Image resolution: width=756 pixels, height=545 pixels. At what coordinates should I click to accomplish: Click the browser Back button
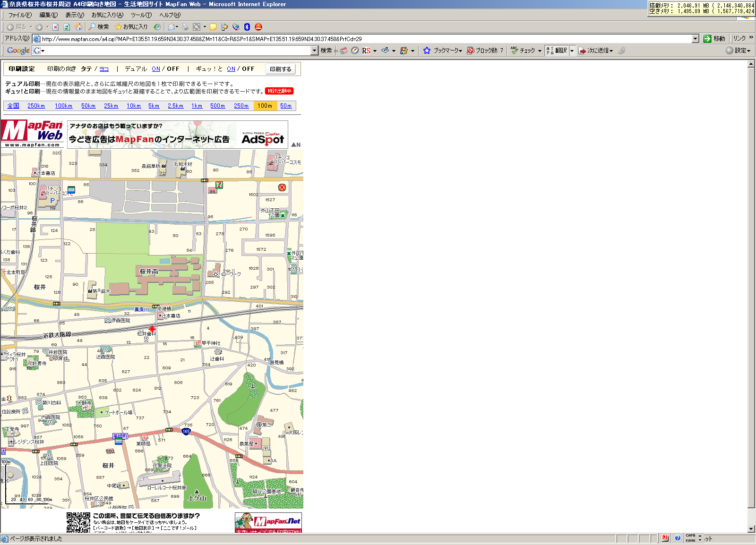point(16,27)
